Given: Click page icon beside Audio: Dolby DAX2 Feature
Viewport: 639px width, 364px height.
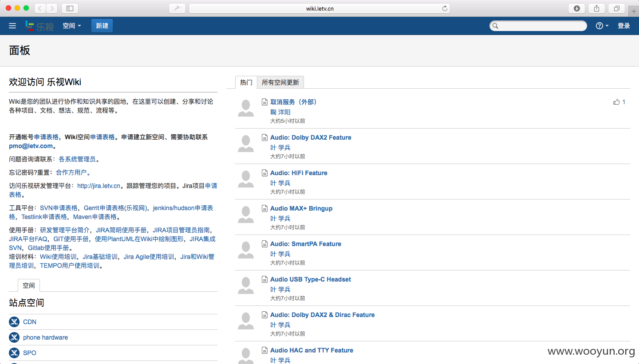Looking at the screenshot, I should [x=264, y=137].
